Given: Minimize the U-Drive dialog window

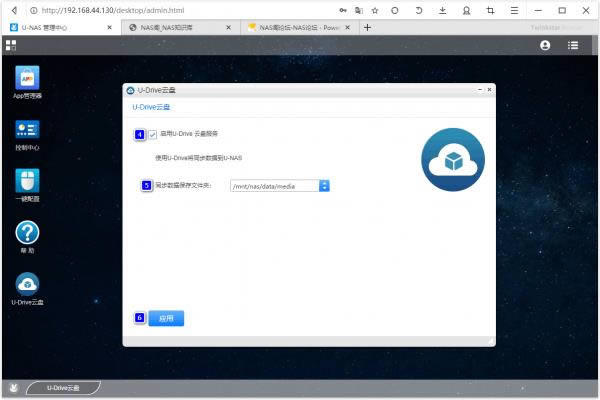Looking at the screenshot, I should click(x=480, y=89).
